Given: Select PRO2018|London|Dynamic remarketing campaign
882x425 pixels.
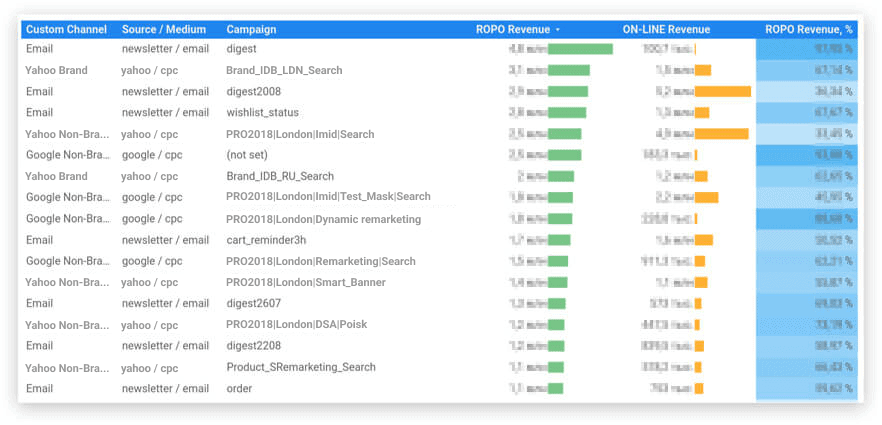Looking at the screenshot, I should (323, 219).
